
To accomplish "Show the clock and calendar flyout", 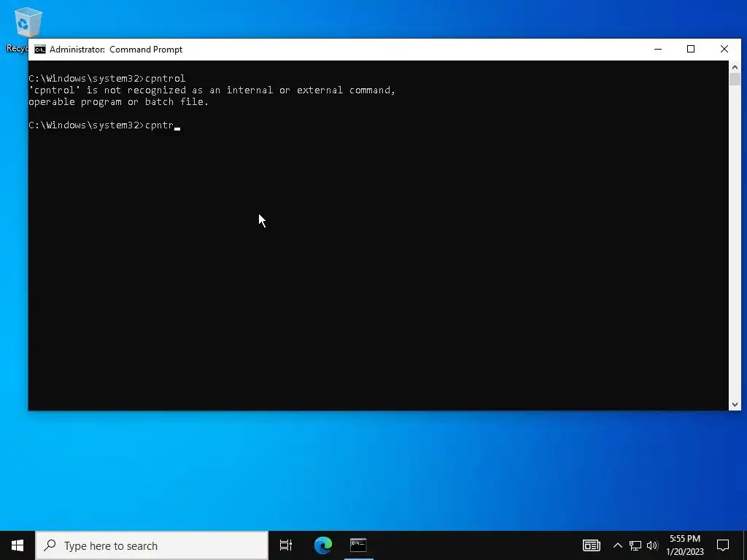I will 685,545.
